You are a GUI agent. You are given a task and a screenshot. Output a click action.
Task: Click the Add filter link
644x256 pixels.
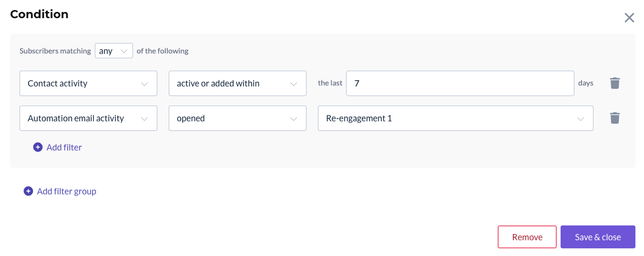[64, 147]
